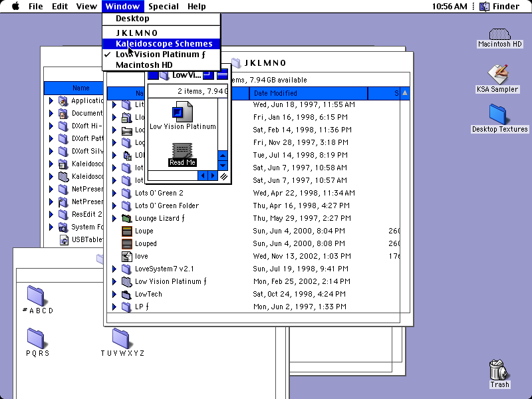The width and height of the screenshot is (532, 399).
Task: Click date 'Sun, Jun 4, 2000, 8:04 PM'
Action: 299,231
